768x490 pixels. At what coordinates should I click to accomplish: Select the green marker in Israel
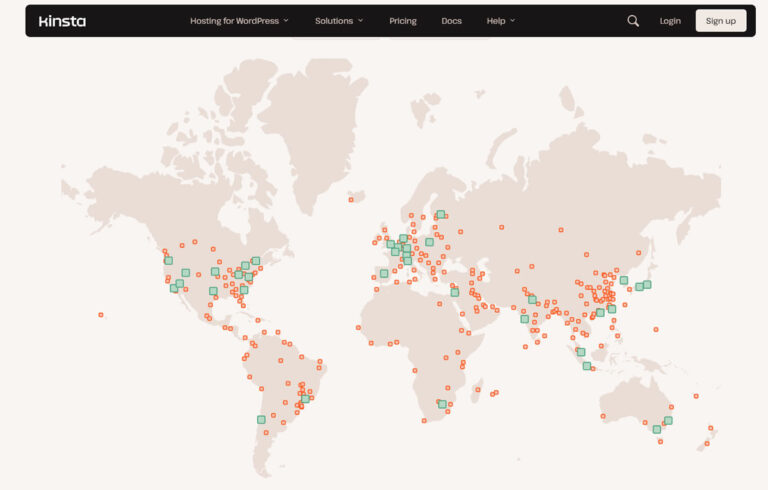455,293
